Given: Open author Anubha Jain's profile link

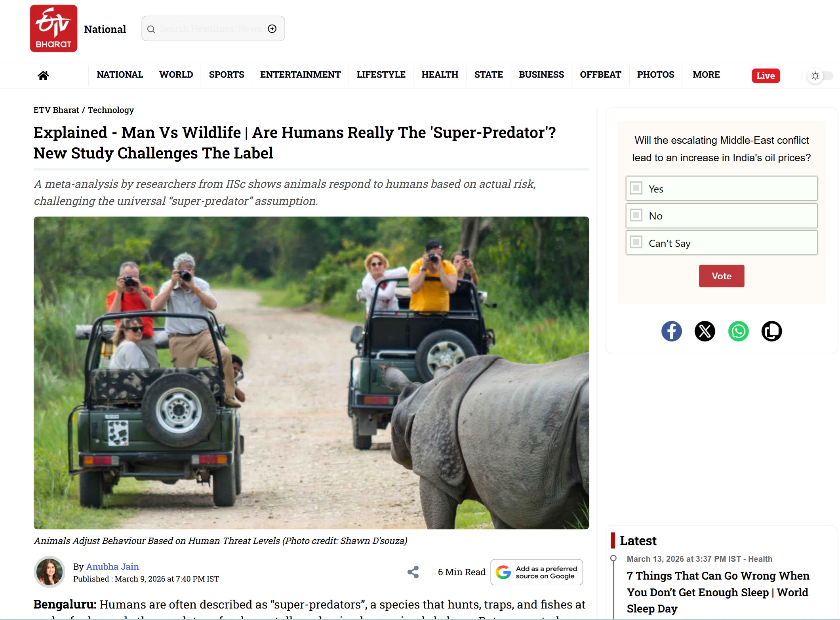Looking at the screenshot, I should [112, 567].
